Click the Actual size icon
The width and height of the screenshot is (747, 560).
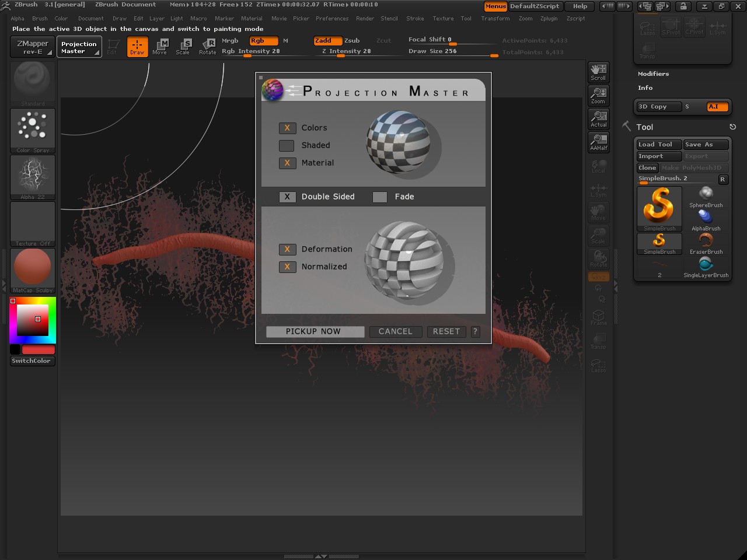[598, 119]
